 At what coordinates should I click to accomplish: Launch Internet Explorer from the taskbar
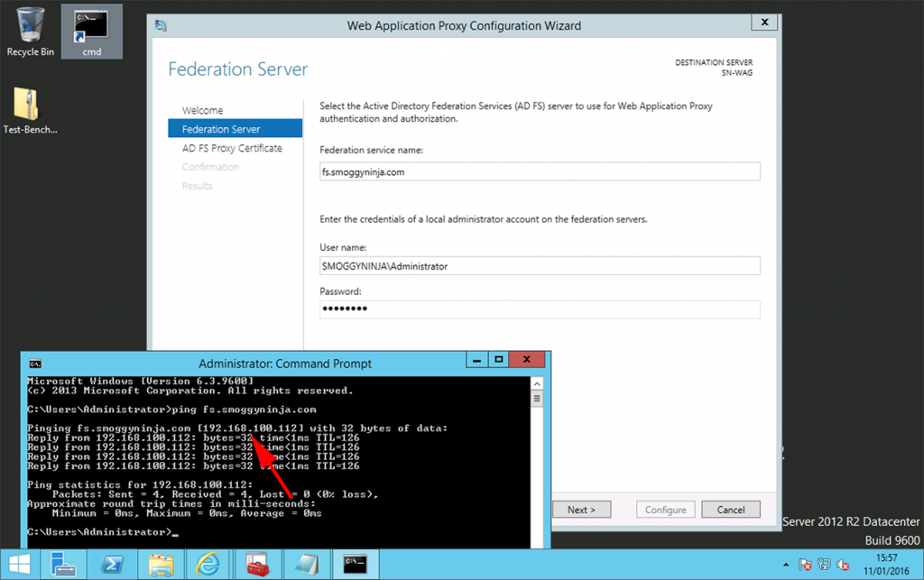pos(209,565)
